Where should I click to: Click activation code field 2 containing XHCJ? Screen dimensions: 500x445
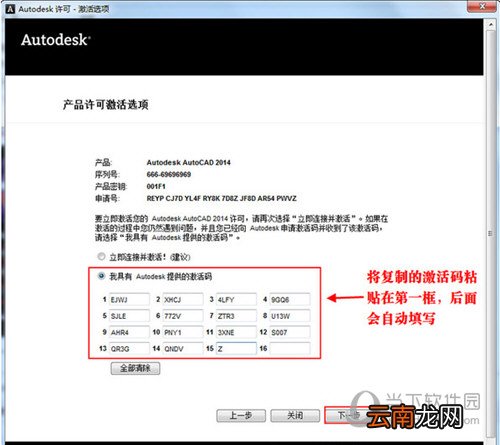pos(183,299)
